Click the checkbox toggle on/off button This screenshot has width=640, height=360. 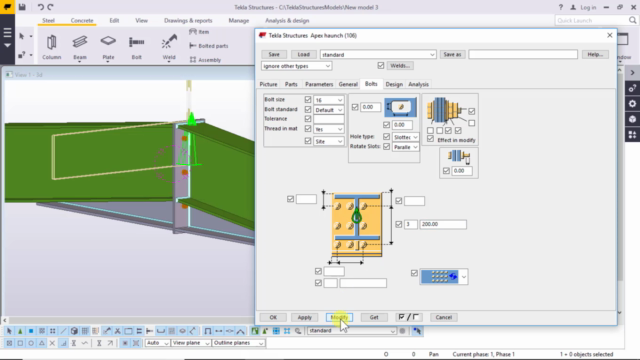click(x=409, y=317)
